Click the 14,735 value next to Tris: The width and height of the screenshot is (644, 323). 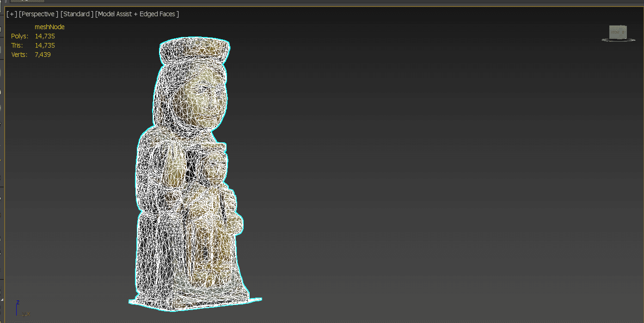click(45, 45)
